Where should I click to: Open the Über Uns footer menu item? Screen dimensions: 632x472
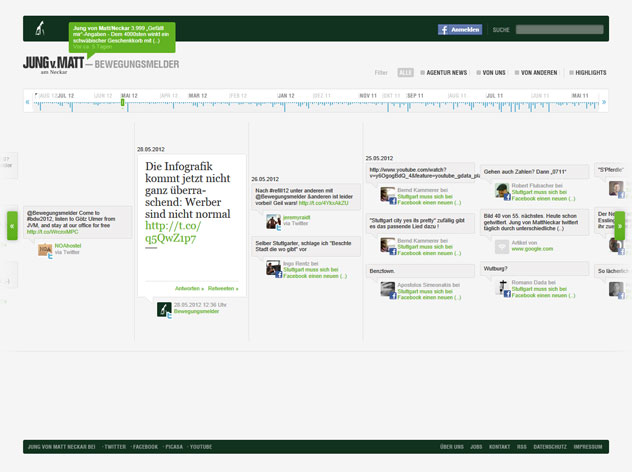451,447
